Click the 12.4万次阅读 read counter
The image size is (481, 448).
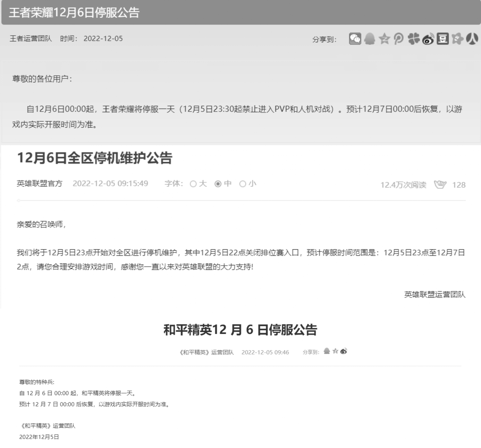click(403, 185)
